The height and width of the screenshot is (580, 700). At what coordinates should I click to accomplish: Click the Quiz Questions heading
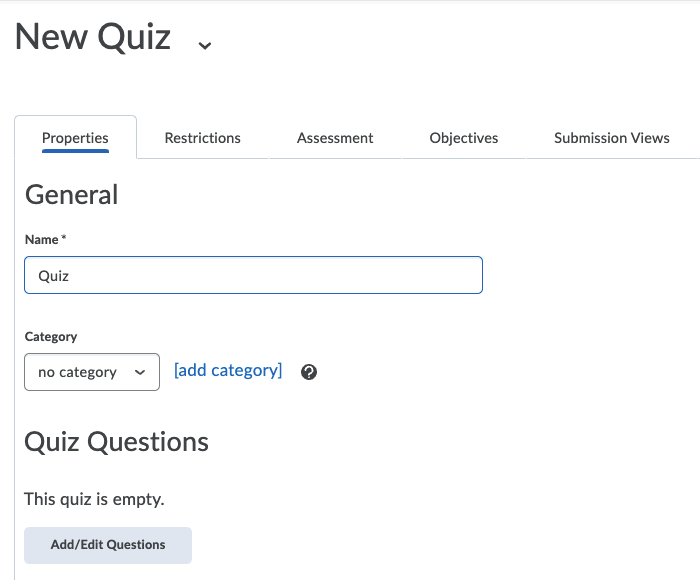(116, 442)
